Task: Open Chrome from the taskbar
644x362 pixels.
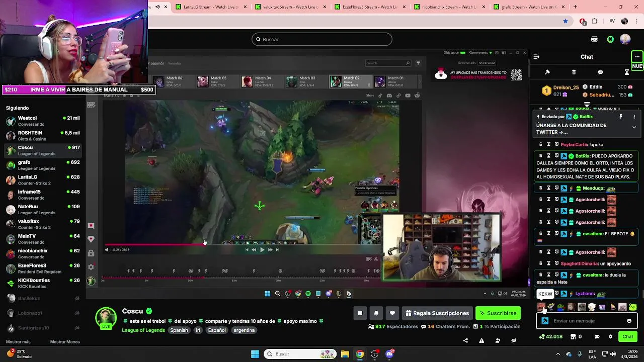Action: 360,354
